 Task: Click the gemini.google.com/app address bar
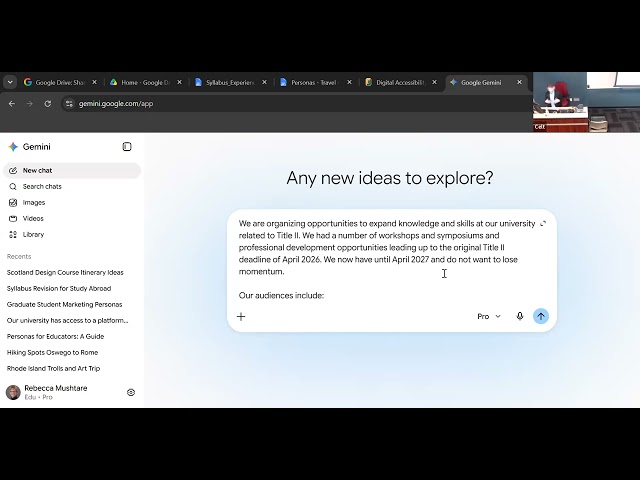tap(297, 104)
